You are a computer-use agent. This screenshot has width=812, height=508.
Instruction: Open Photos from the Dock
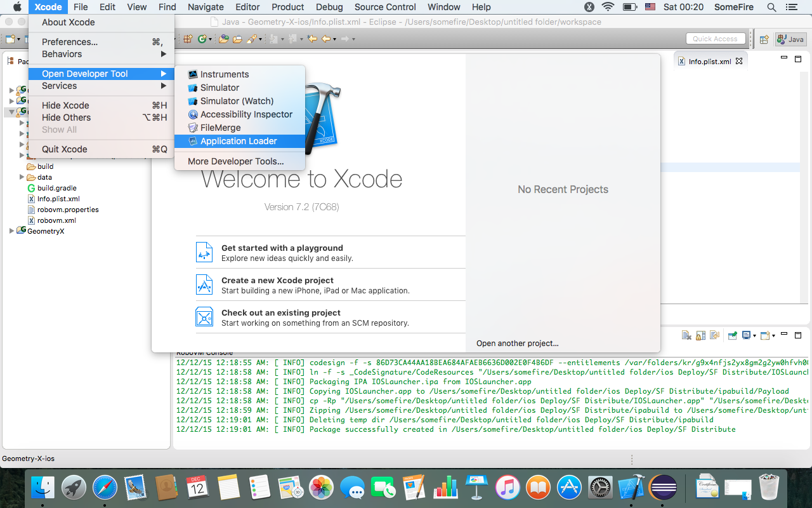tap(322, 488)
